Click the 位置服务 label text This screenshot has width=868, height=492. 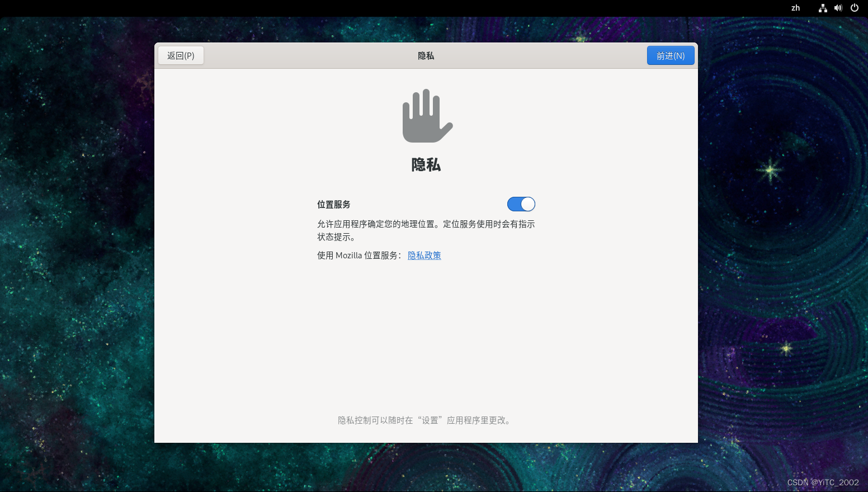pos(334,205)
